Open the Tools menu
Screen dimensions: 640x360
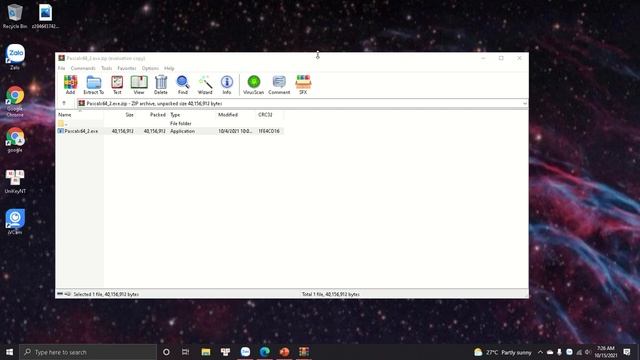(107, 68)
